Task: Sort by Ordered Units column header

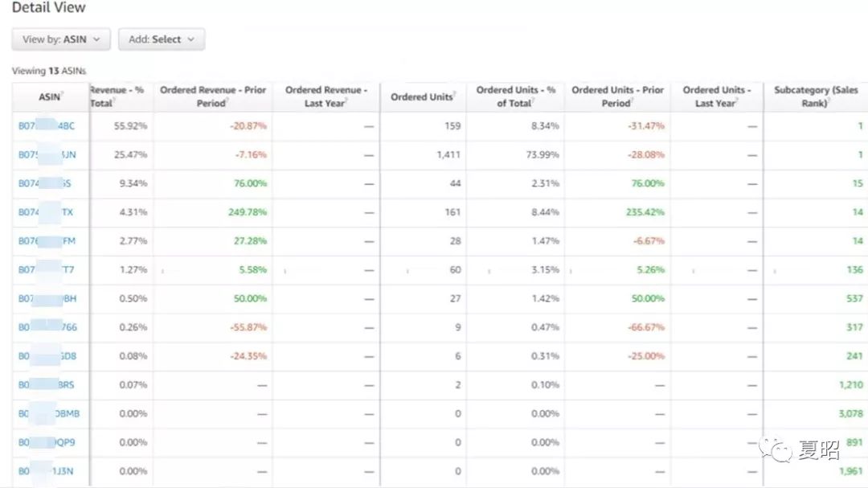Action: coord(421,97)
